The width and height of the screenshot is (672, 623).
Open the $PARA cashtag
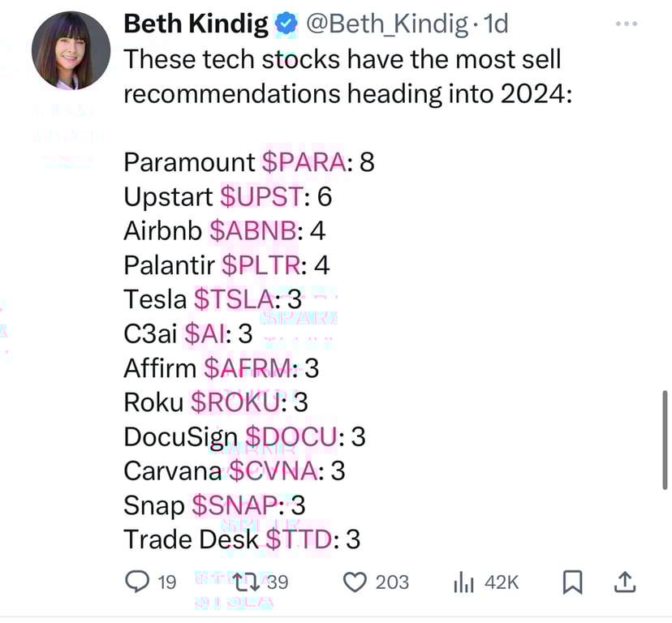pyautogui.click(x=304, y=162)
